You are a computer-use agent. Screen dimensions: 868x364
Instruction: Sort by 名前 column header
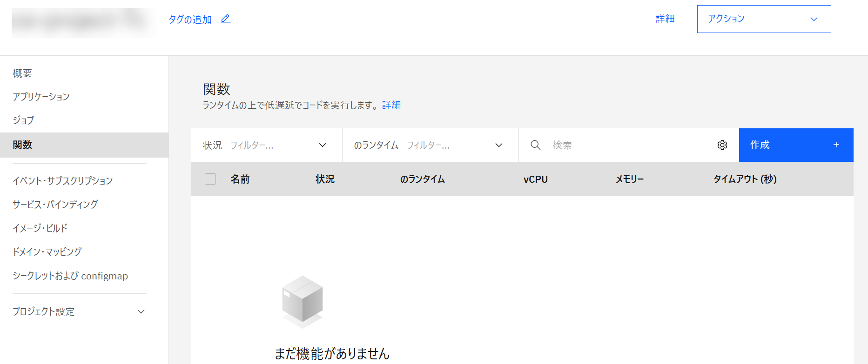pyautogui.click(x=240, y=179)
